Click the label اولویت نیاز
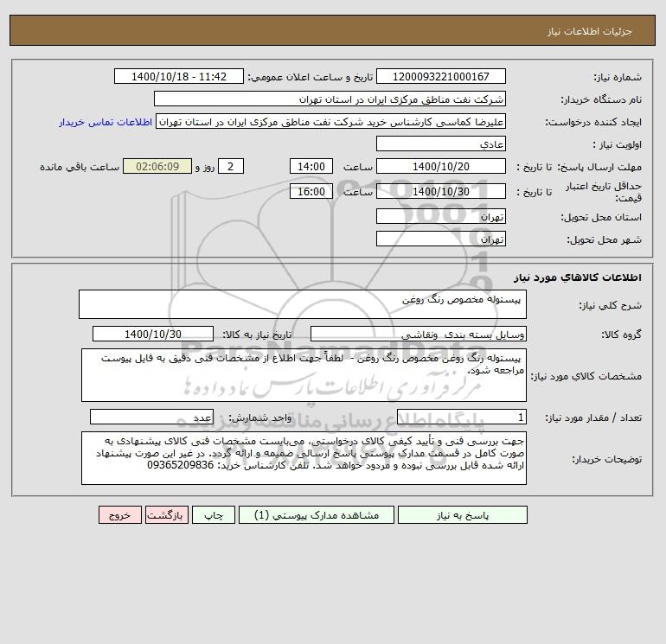Image resolution: width=666 pixels, height=644 pixels. click(618, 144)
